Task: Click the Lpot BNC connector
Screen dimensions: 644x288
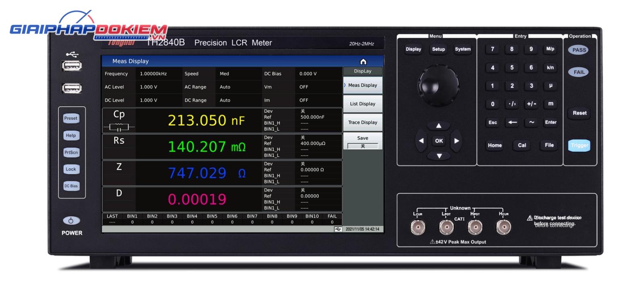Action: coord(446,228)
